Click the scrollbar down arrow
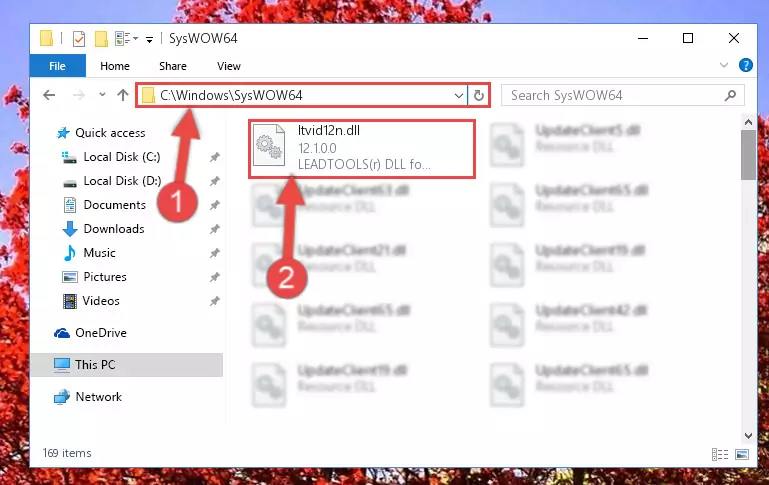This screenshot has width=769, height=485. (x=748, y=435)
